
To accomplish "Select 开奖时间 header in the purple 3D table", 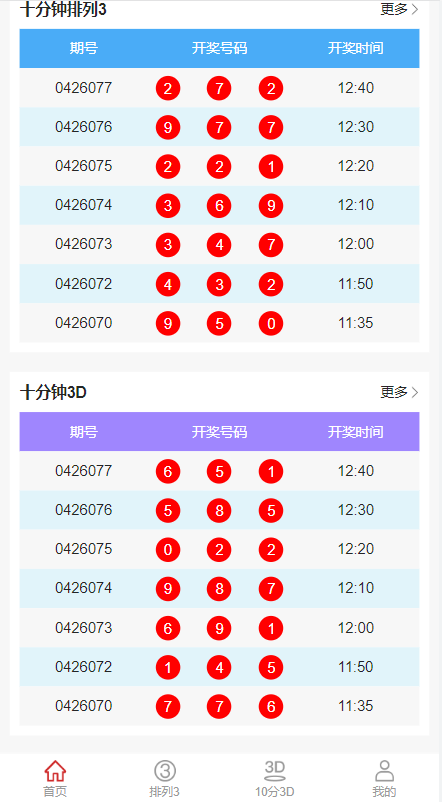I will (356, 432).
